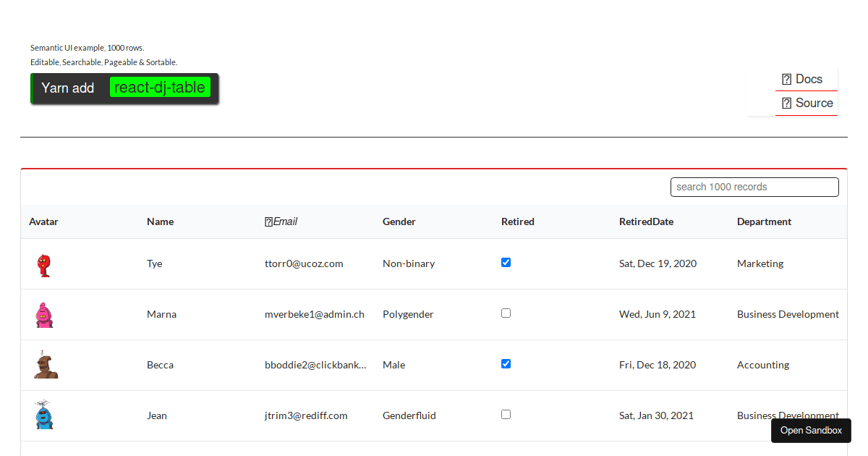Click the green react-dj-table badge
The width and height of the screenshot is (868, 456).
[160, 87]
